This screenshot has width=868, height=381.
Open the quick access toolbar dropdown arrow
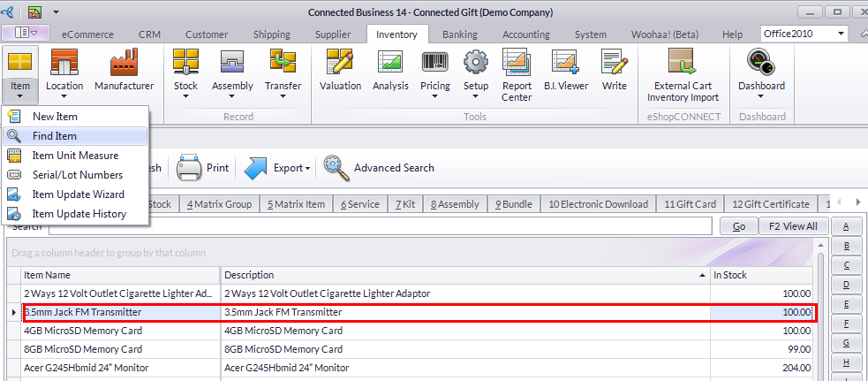click(56, 11)
